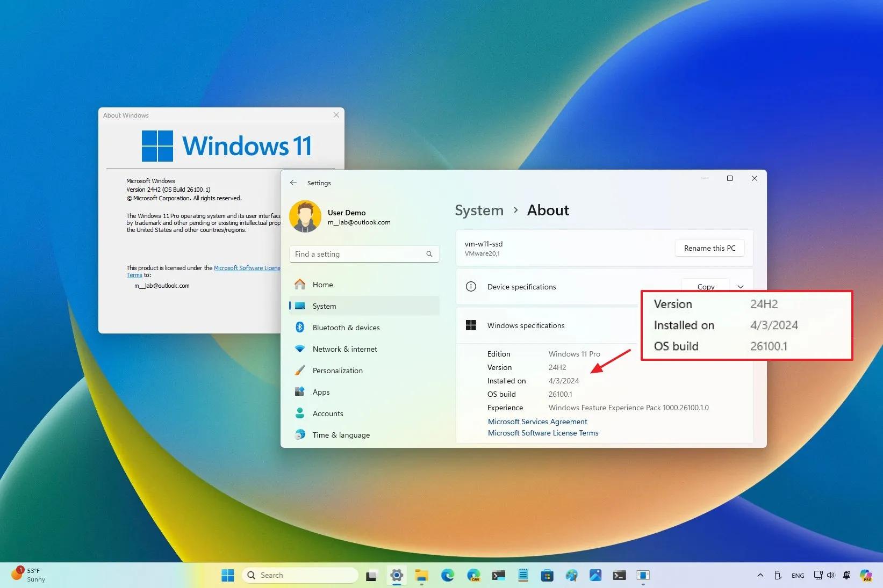
Task: Click the Device specifications info icon
Action: [x=471, y=287]
